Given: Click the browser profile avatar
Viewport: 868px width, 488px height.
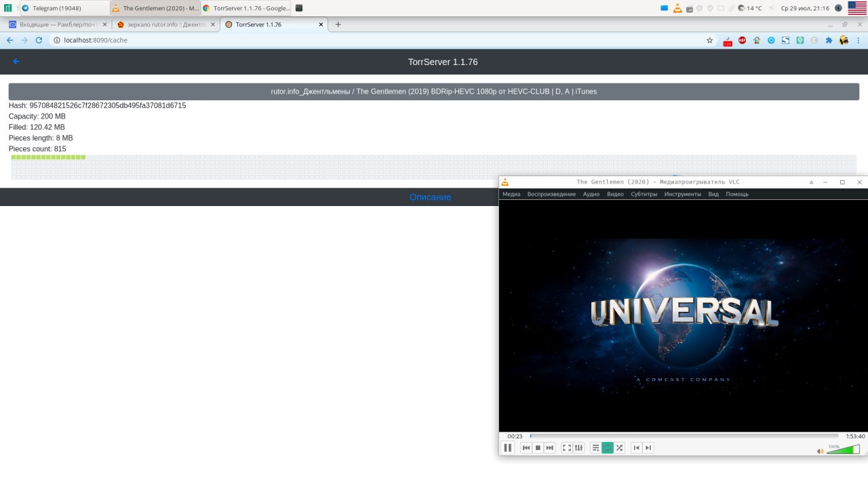Looking at the screenshot, I should coord(844,40).
